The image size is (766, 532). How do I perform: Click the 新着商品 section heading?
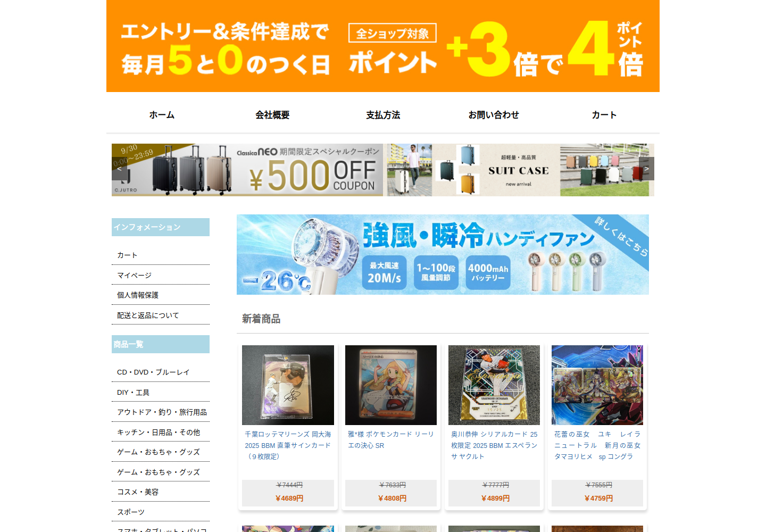pos(261,319)
